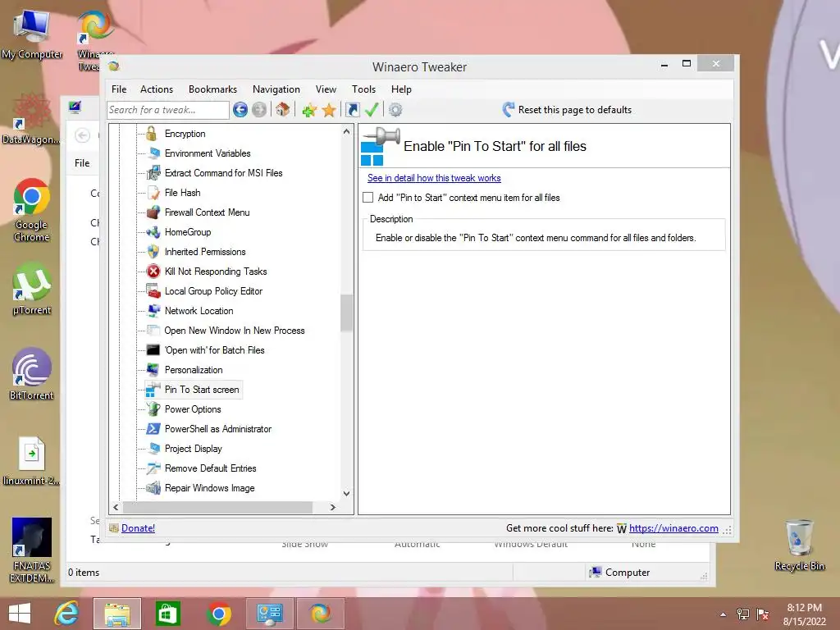Select Environment Variables in the tree
This screenshot has height=630, width=840.
click(208, 153)
